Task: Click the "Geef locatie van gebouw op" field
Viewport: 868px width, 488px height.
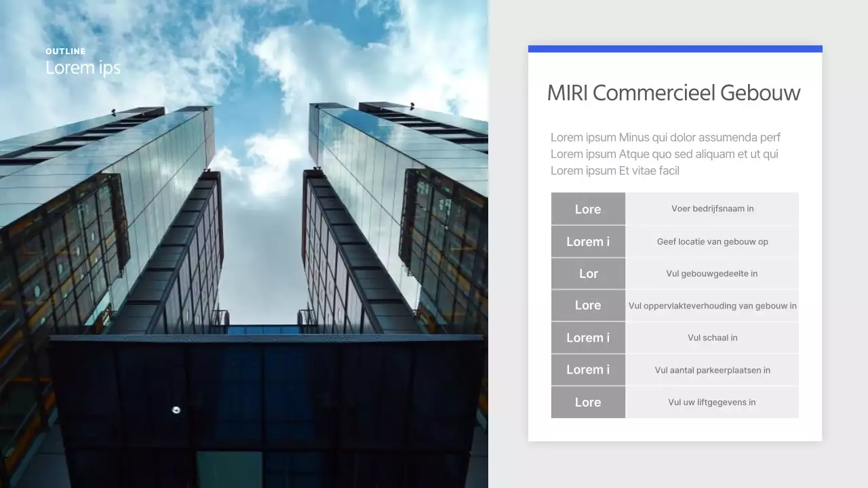Action: click(x=712, y=241)
